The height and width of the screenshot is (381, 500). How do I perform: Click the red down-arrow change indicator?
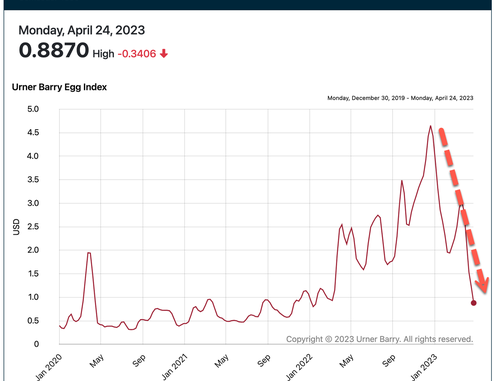(x=164, y=53)
